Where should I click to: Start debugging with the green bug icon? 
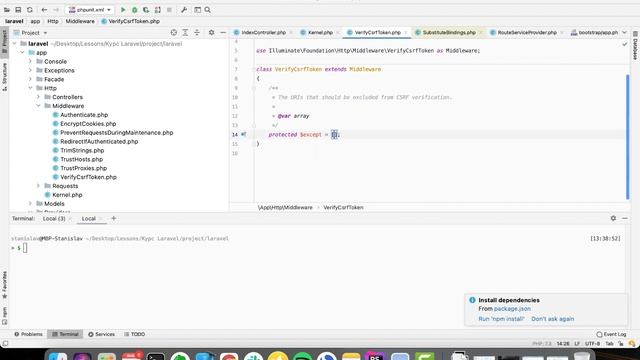click(x=134, y=10)
